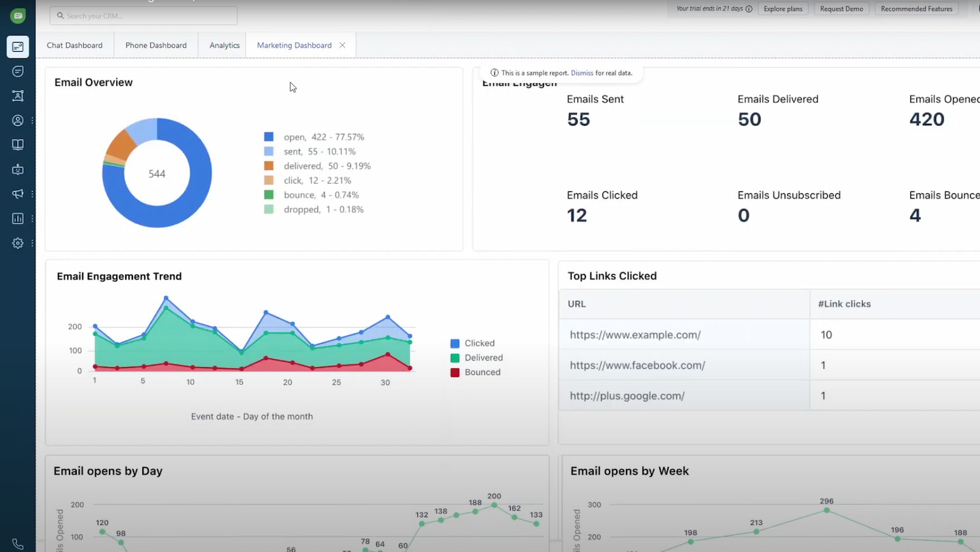Click inside the Search your CRM field
This screenshot has width=980, height=552.
[144, 15]
